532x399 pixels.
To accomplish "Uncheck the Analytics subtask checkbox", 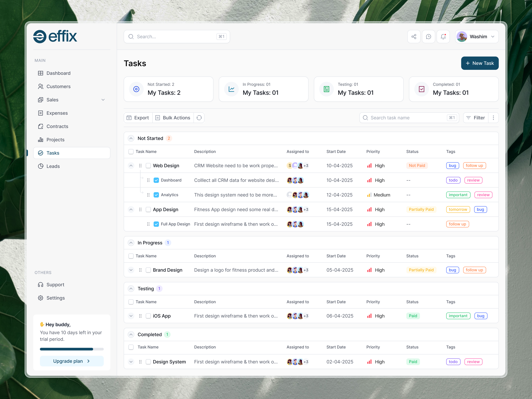I will (x=156, y=195).
